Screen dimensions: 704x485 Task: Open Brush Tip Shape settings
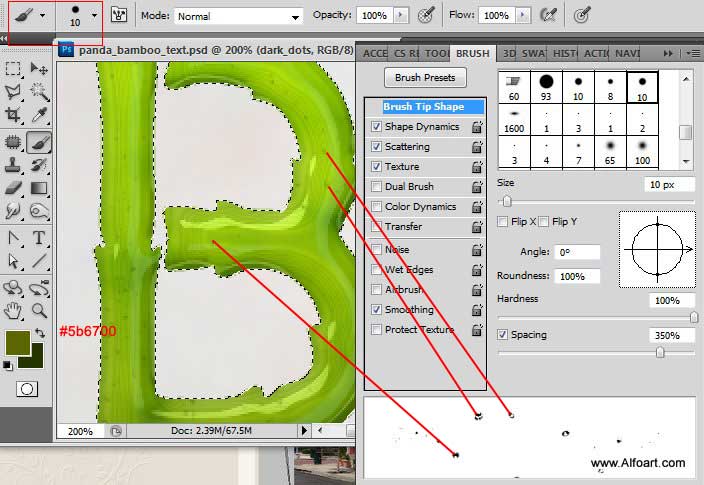[425, 106]
